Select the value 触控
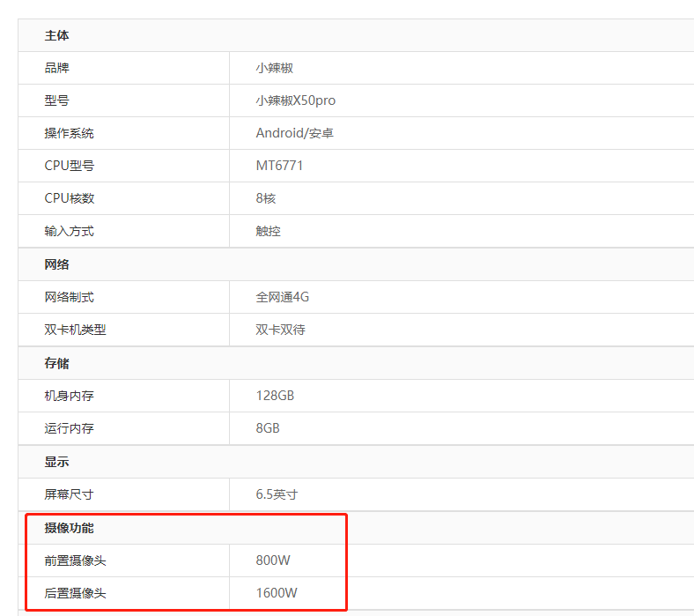Image resolution: width=694 pixels, height=616 pixels. (269, 231)
